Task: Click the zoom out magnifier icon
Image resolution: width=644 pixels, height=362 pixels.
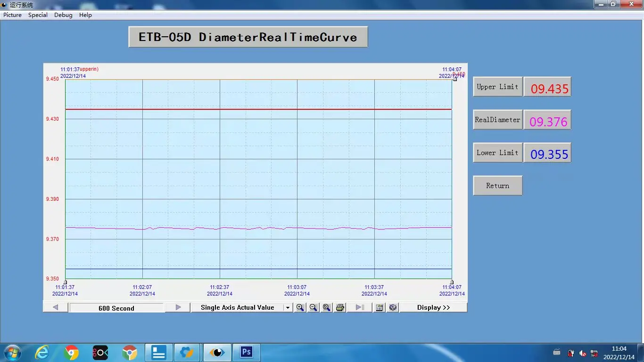Action: coord(313,307)
